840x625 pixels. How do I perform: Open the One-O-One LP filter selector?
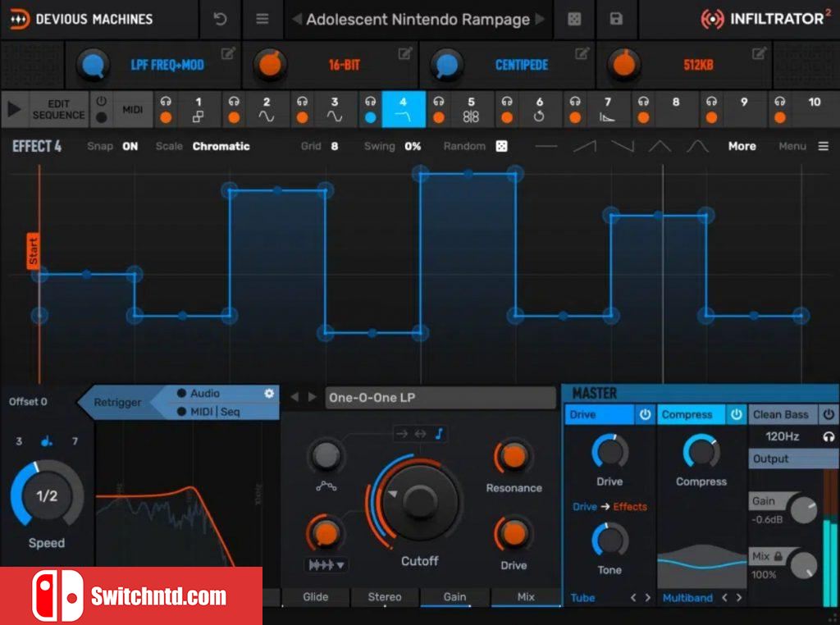[441, 398]
